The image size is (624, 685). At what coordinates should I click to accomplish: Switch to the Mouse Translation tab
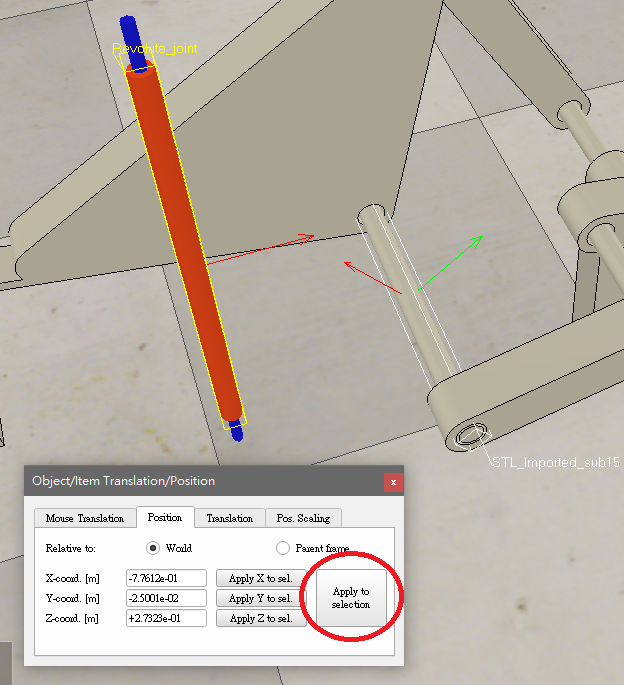[84, 518]
